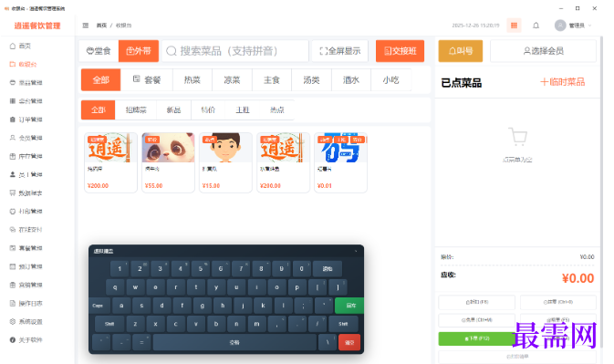Go to 桌台管理 in the sidebar
Viewport: 614px width, 364px height.
[x=26, y=101]
